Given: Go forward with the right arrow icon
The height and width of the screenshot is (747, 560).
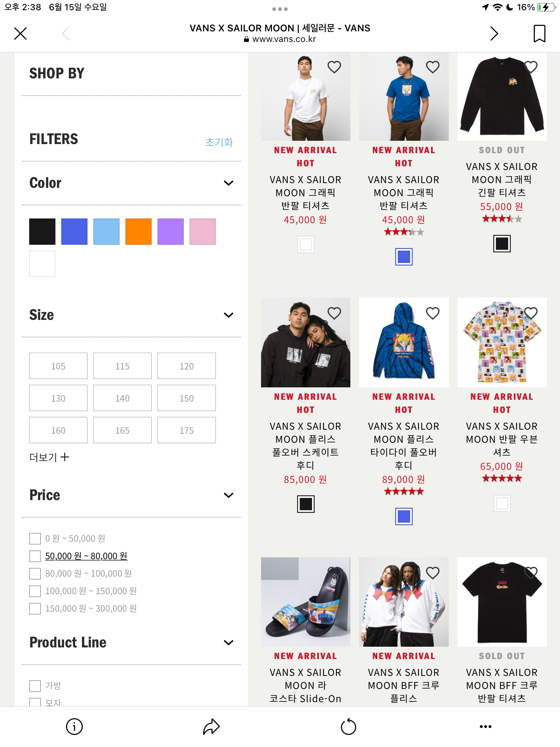Looking at the screenshot, I should [494, 34].
